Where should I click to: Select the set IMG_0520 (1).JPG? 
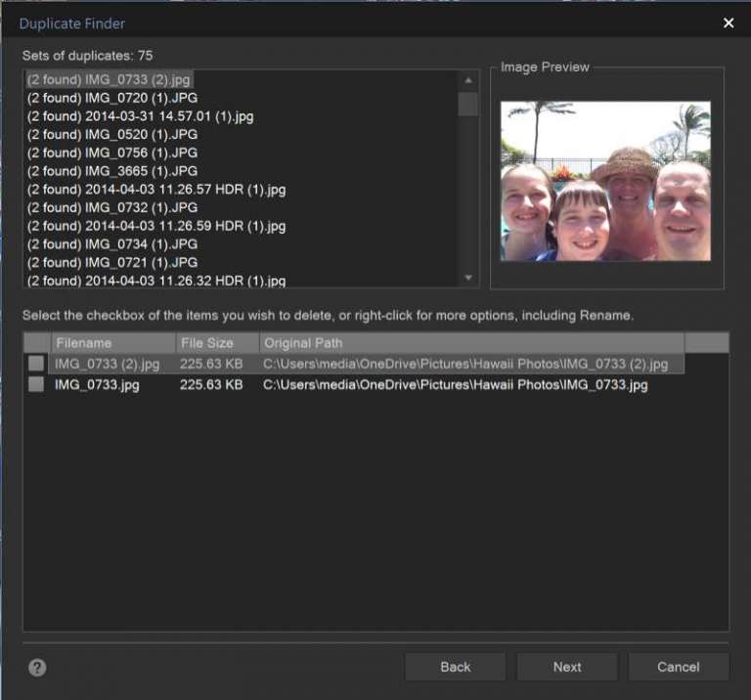[112, 135]
